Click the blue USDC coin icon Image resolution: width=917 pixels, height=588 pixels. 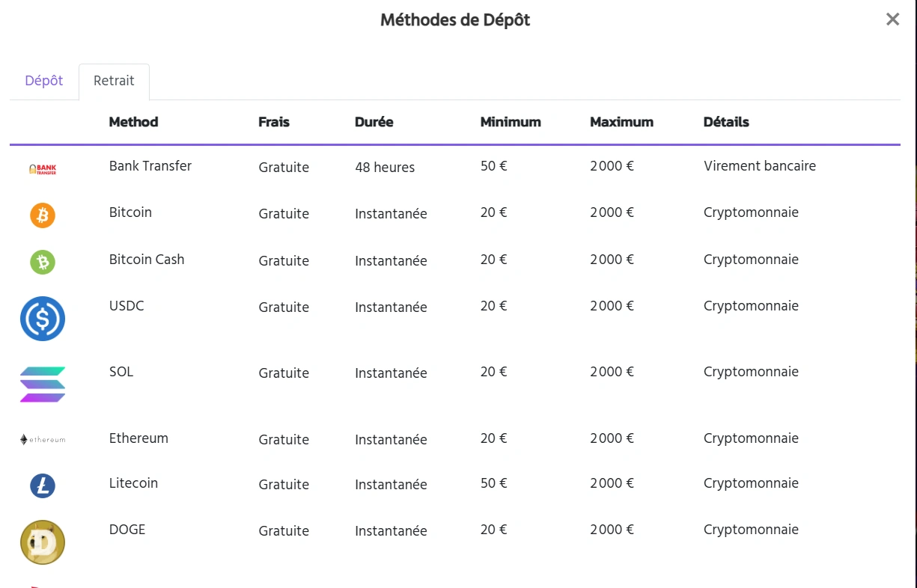click(43, 319)
